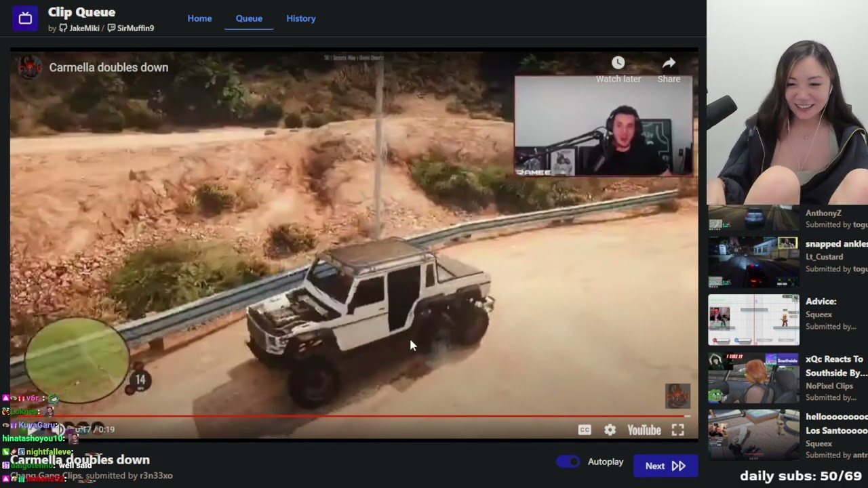Click the 'Lt_Custard' channel name
The width and height of the screenshot is (868, 488).
pyautogui.click(x=825, y=257)
